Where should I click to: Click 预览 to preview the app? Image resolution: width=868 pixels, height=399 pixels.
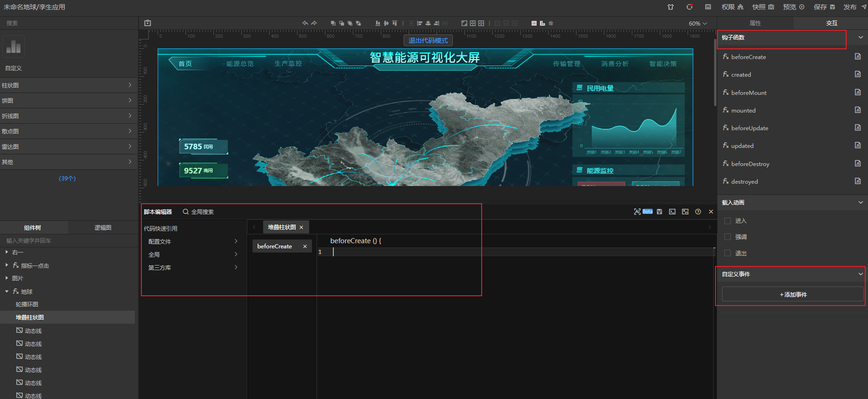tap(794, 7)
